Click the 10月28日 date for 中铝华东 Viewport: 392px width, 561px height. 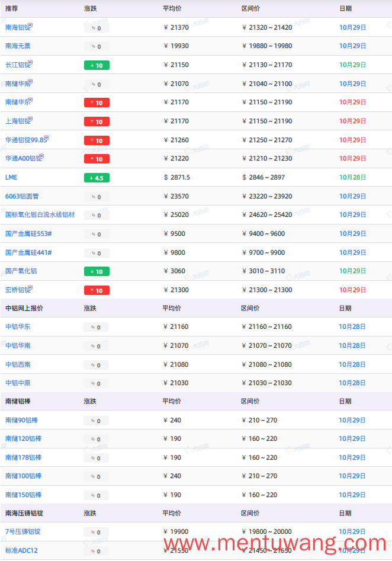point(352,326)
